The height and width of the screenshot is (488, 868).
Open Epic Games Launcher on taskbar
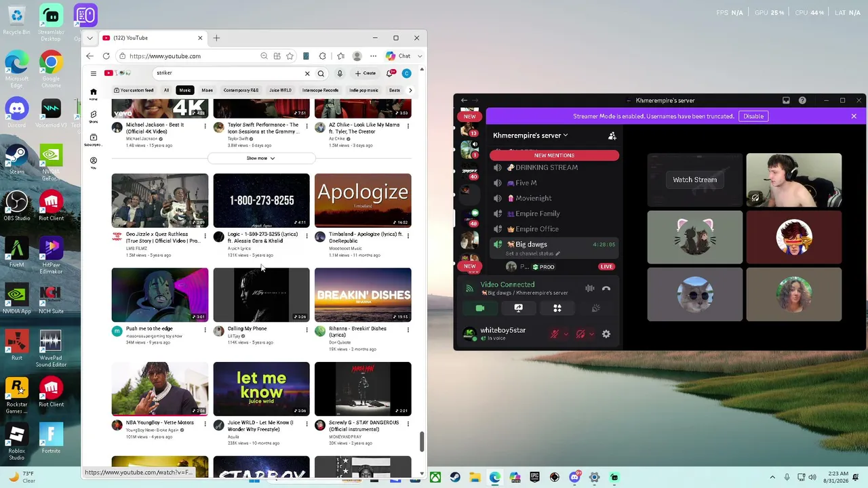pyautogui.click(x=534, y=477)
